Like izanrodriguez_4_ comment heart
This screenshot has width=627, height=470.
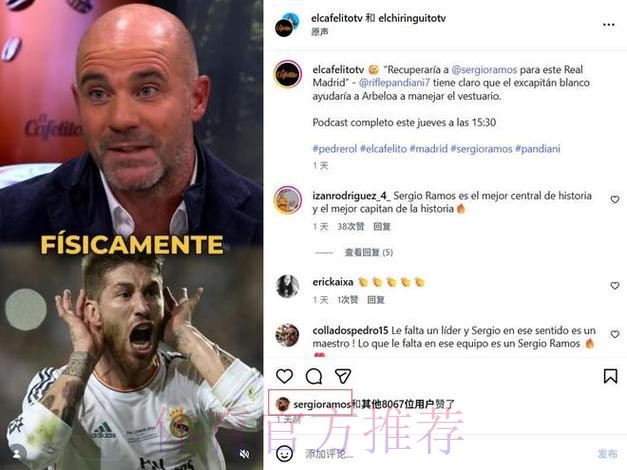click(615, 199)
